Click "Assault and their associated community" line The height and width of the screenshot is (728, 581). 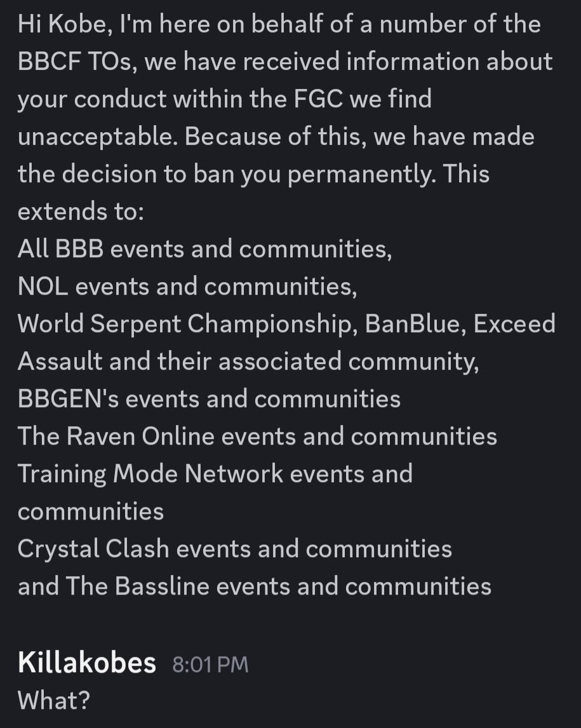pos(248,361)
